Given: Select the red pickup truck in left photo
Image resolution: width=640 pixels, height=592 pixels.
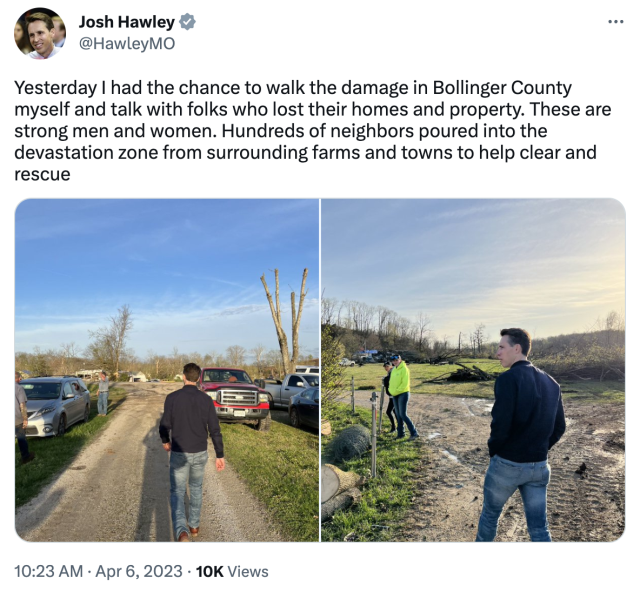Looking at the screenshot, I should click(x=234, y=397).
